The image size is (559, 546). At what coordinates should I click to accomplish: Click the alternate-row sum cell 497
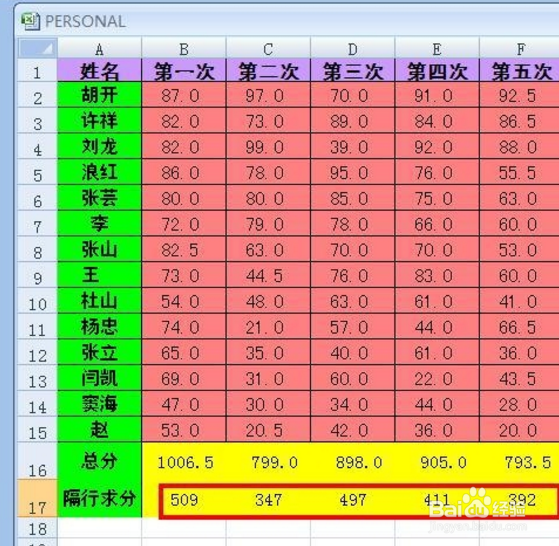[x=353, y=499]
